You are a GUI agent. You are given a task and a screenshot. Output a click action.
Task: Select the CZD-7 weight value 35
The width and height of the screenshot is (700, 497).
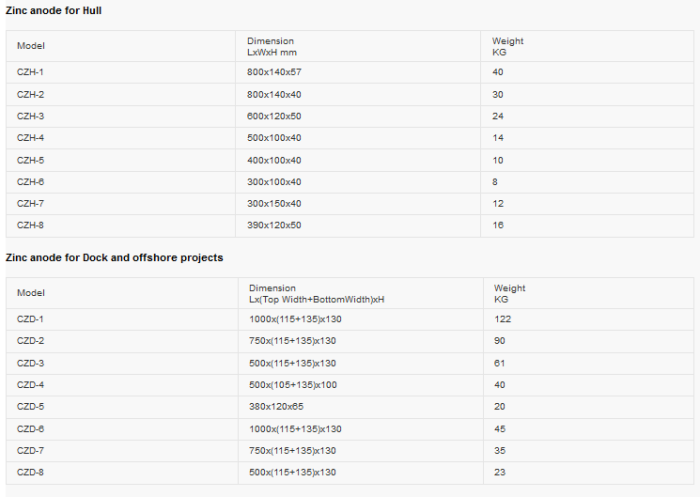(x=500, y=451)
